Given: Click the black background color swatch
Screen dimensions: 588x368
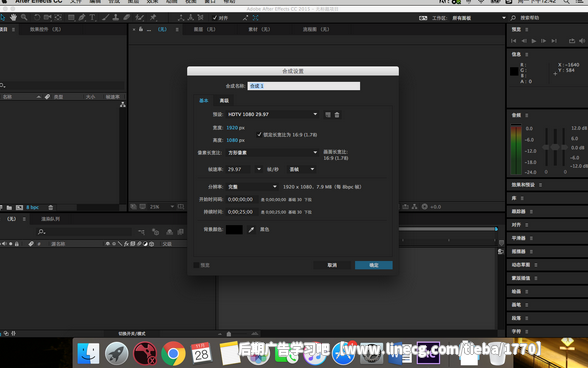Looking at the screenshot, I should [x=234, y=230].
